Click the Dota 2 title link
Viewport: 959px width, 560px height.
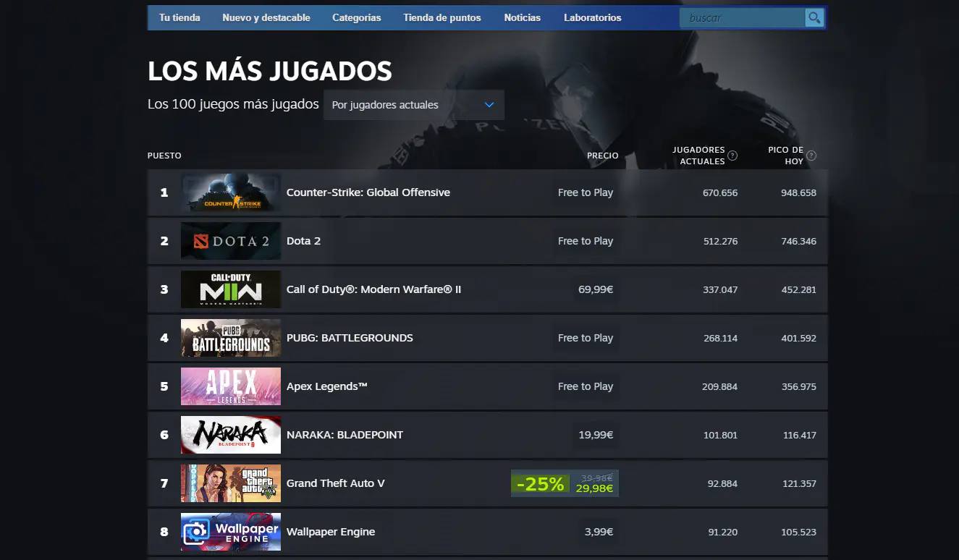click(x=303, y=241)
